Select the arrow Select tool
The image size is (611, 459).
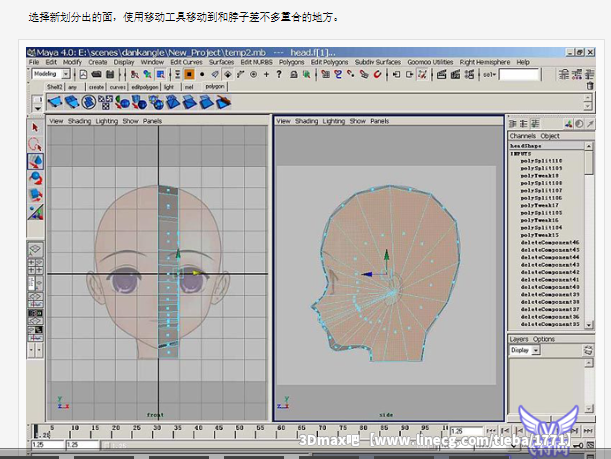click(x=36, y=128)
